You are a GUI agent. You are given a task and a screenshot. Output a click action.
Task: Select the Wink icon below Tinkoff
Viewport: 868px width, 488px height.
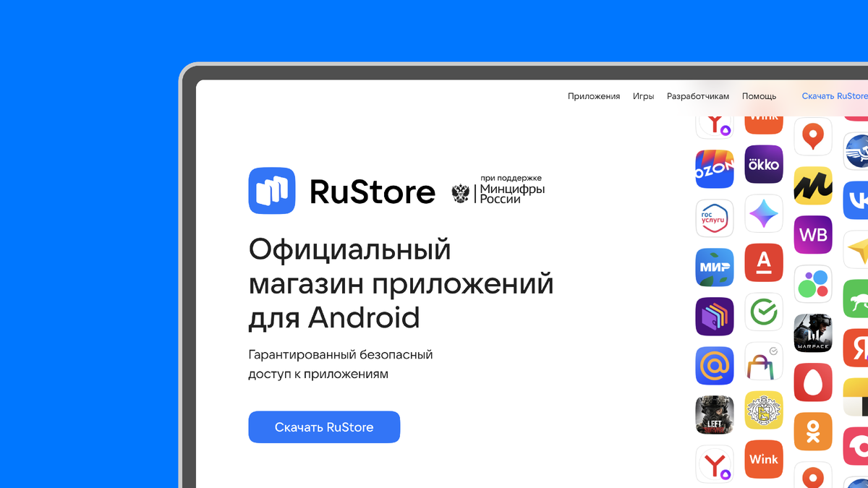point(764,460)
